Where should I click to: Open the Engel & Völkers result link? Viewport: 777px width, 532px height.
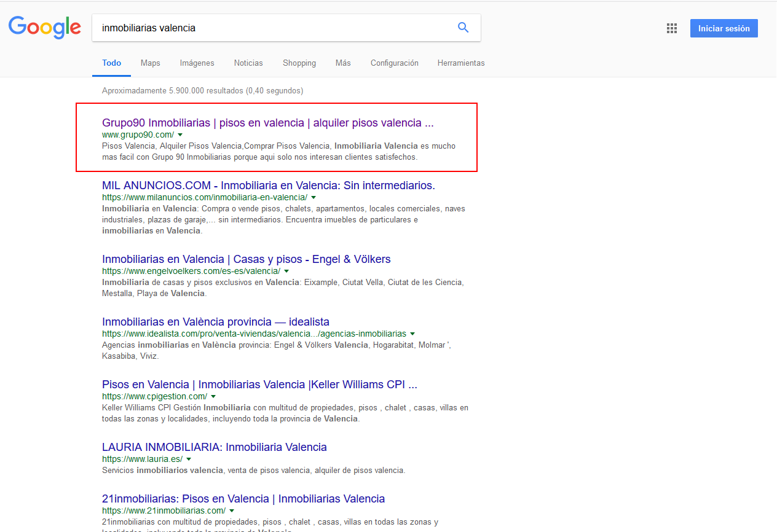pos(247,259)
